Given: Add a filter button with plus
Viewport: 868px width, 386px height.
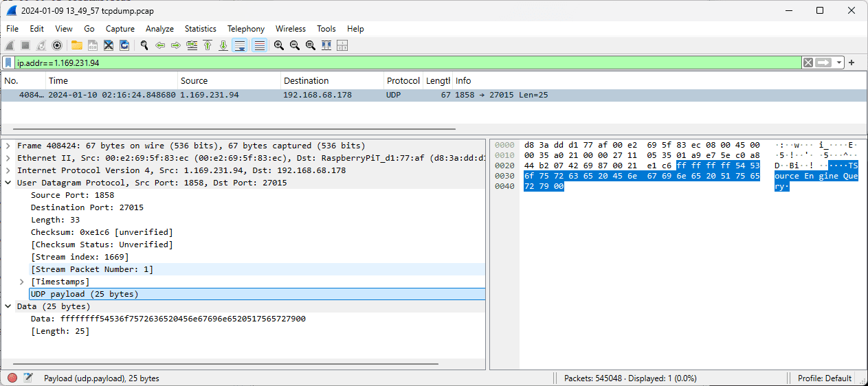Looking at the screenshot, I should [852, 63].
